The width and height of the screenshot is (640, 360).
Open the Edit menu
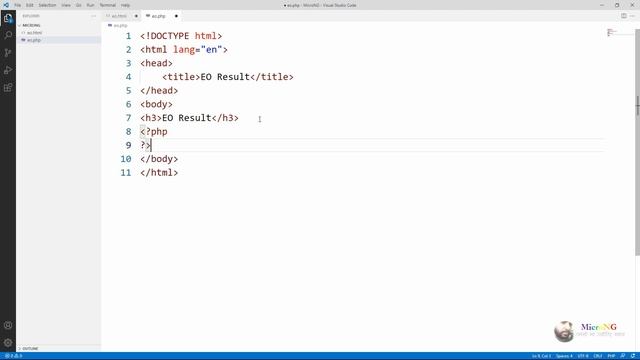point(30,5)
